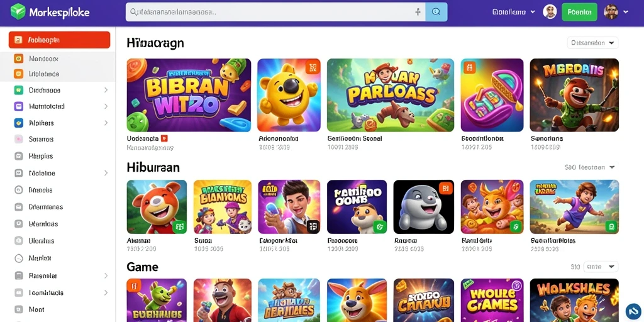Open the green dragon thumbnail in the Game row
Viewport: 644px width, 322px height.
157,300
